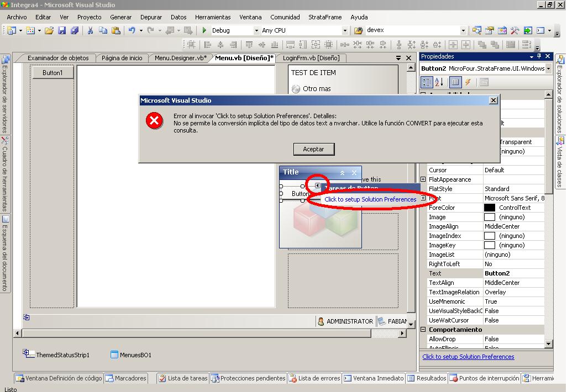Click the Cut scissors icon

pyautogui.click(x=90, y=30)
